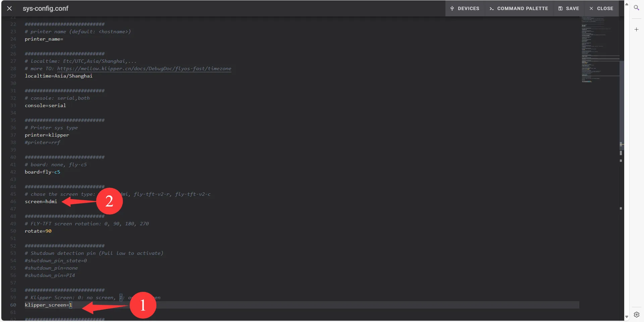This screenshot has width=644, height=322.
Task: Click the board=fly-c5 setting line
Action: point(42,172)
